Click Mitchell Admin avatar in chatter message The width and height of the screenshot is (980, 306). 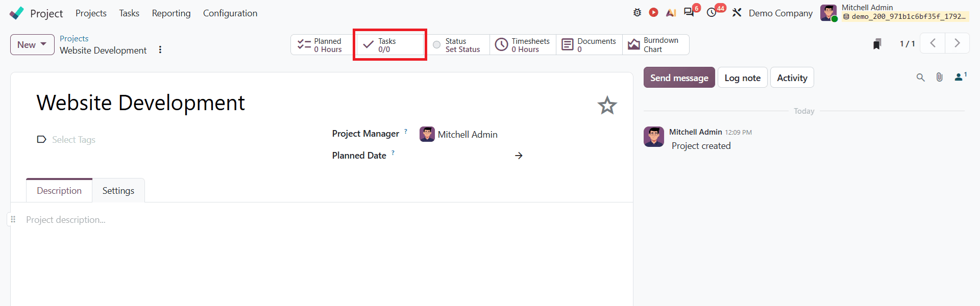coord(654,137)
